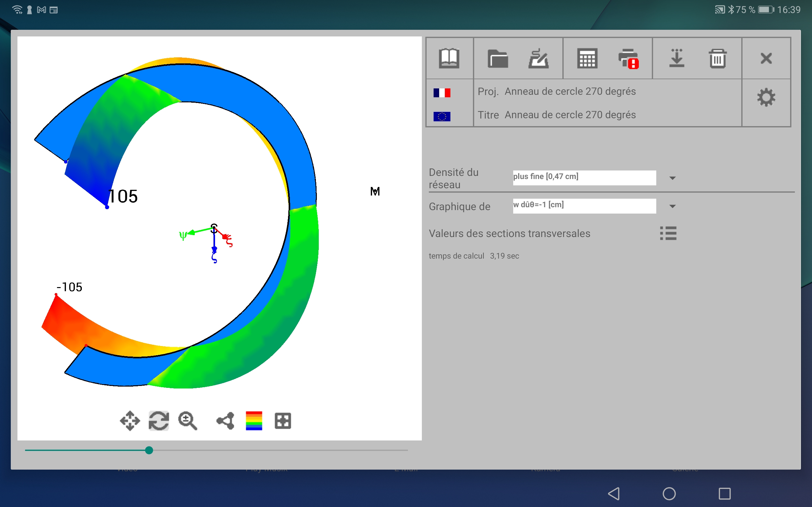Viewport: 812px width, 507px height.
Task: Toggle the rotate view tool
Action: (x=159, y=420)
